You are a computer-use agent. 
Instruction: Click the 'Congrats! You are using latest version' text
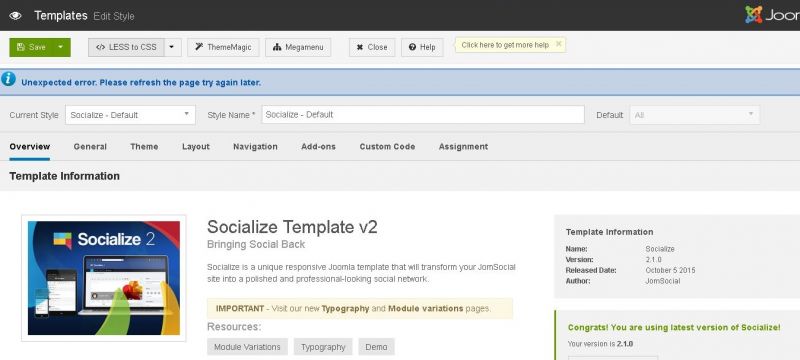673,327
